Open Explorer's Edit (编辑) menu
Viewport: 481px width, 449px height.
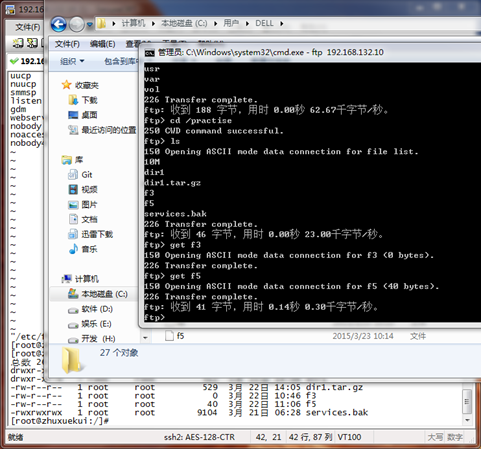(103, 44)
